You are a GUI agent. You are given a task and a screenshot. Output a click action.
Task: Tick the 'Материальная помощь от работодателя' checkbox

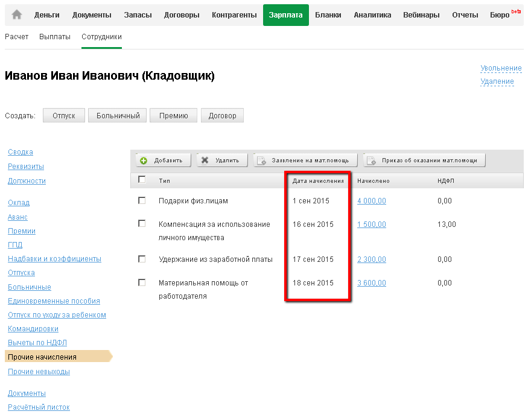tap(142, 282)
